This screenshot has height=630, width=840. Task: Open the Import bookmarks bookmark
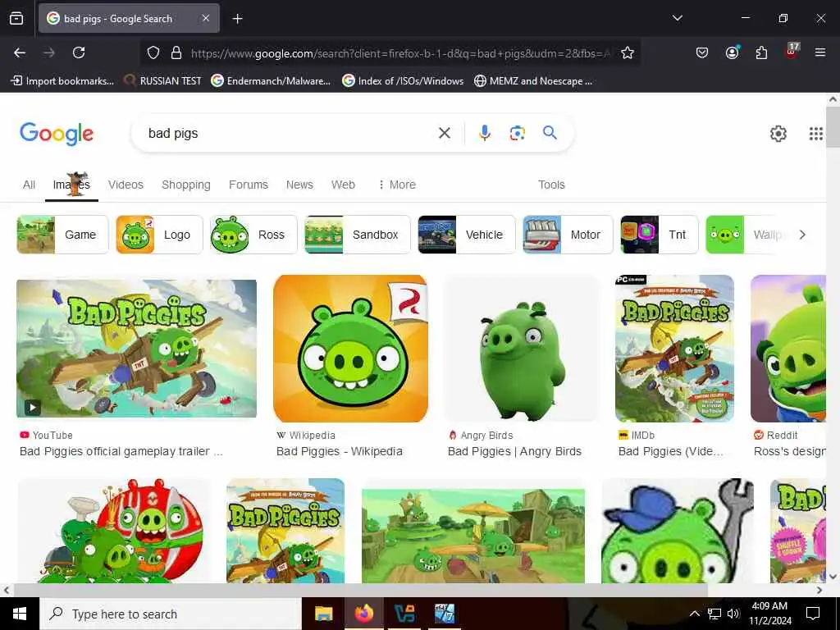pyautogui.click(x=62, y=81)
